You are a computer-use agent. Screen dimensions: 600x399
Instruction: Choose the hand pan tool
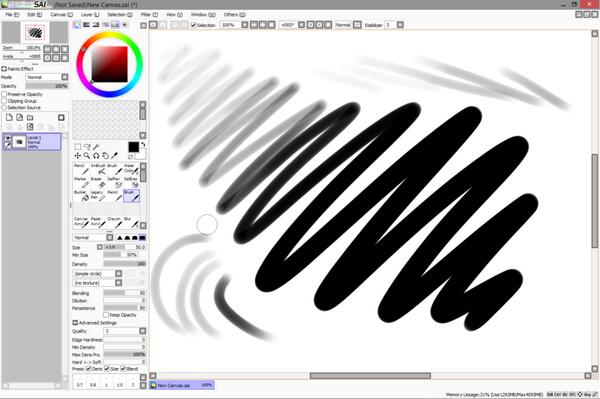[x=105, y=156]
